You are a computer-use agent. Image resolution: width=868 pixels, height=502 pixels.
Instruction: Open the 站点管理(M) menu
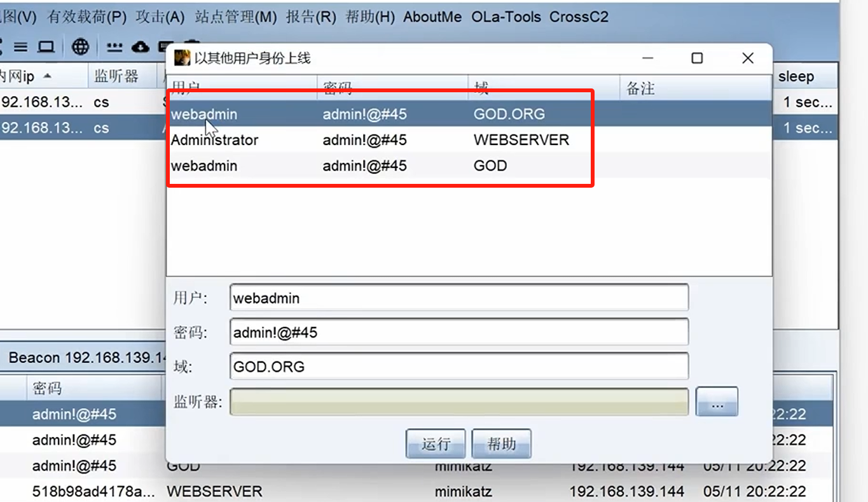[235, 17]
